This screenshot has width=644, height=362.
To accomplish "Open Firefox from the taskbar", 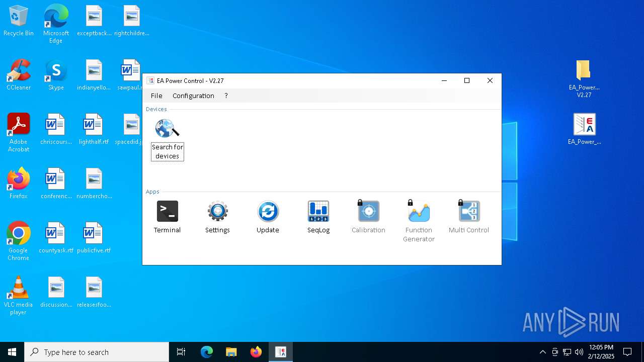I will (256, 352).
